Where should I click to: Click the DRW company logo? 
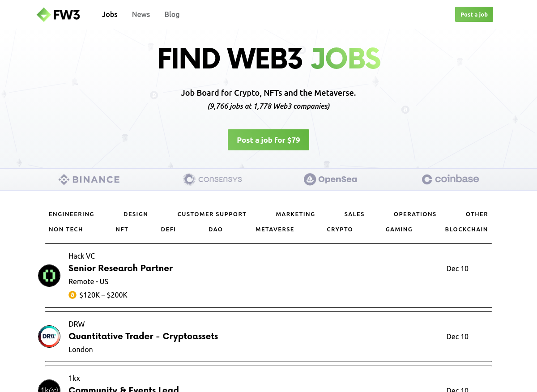(x=49, y=337)
